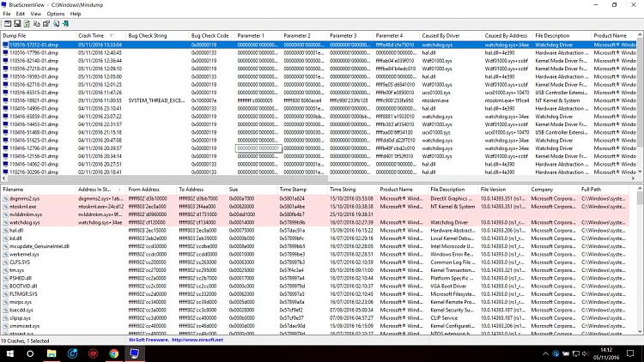Open the File menu
The height and width of the screenshot is (362, 644).
tap(7, 14)
